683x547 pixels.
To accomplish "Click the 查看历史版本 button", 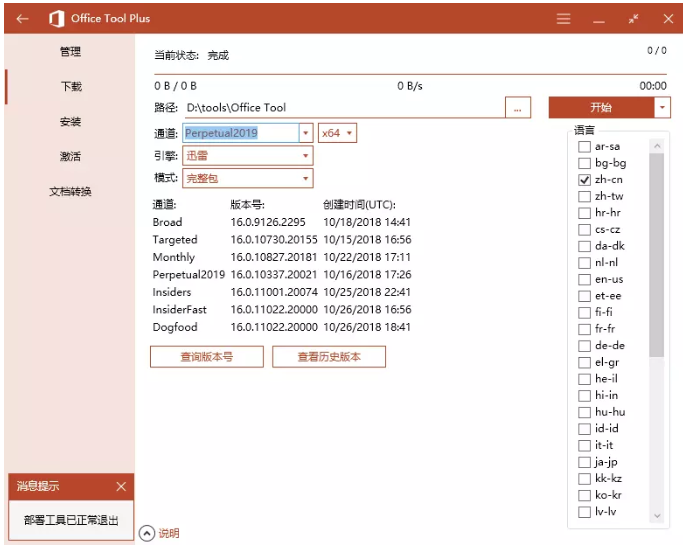I will [329, 357].
